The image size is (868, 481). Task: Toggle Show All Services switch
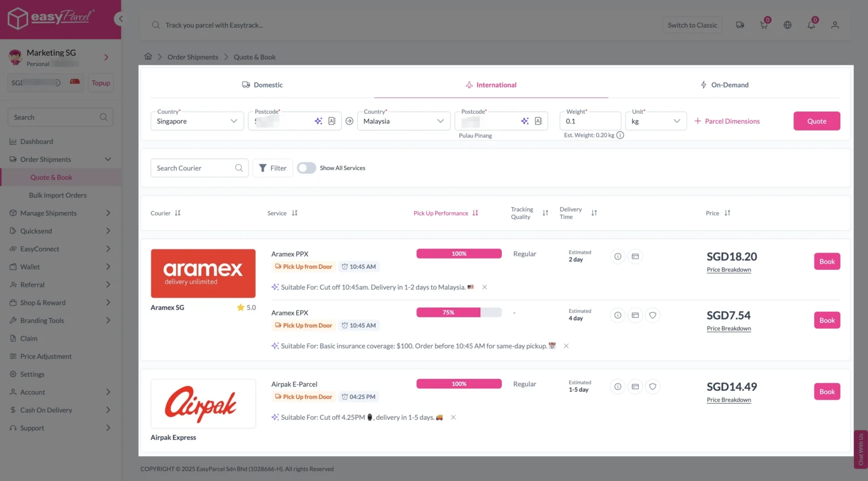coord(306,168)
